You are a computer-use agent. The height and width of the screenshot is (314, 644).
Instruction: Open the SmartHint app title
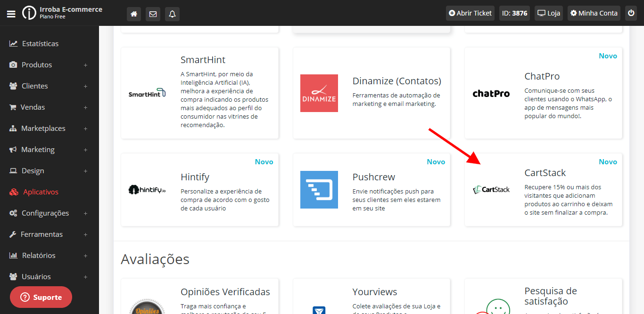[203, 60]
